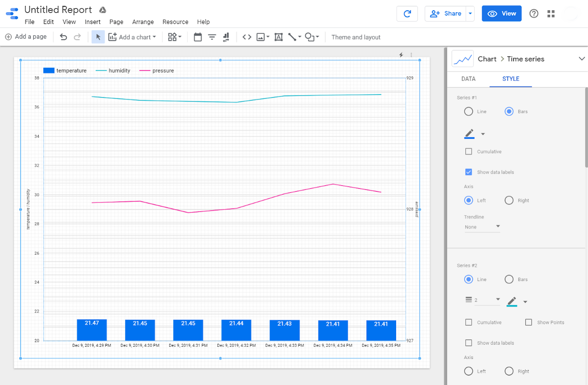The image size is (588, 385).
Task: Insert a text box
Action: coord(278,37)
